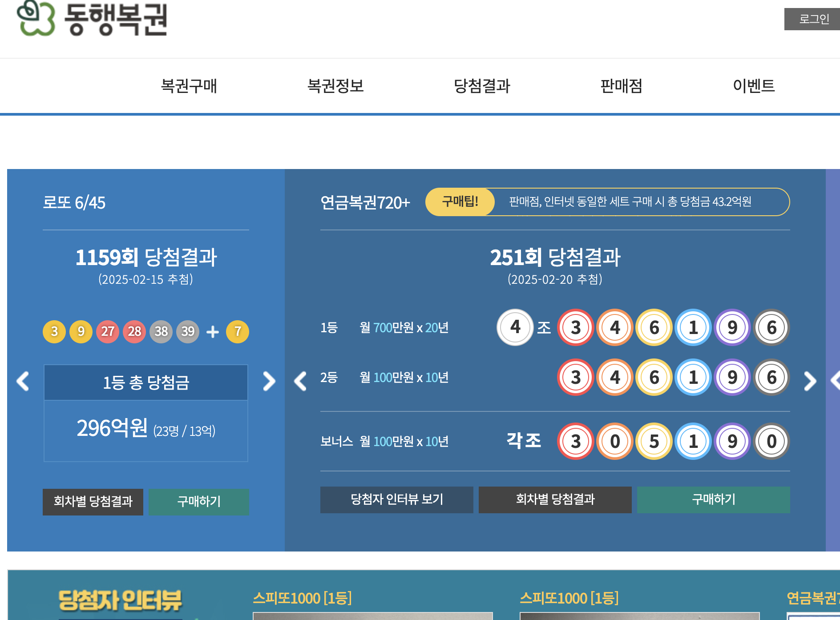Viewport: 840px width, 620px height.
Task: Click the 각조 label in bonus row
Action: [524, 441]
